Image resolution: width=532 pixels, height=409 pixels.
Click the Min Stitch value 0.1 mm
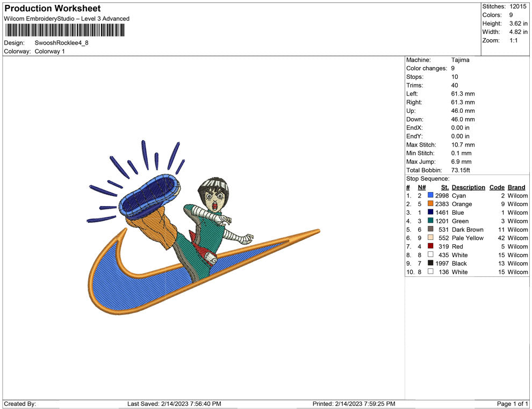tap(461, 153)
